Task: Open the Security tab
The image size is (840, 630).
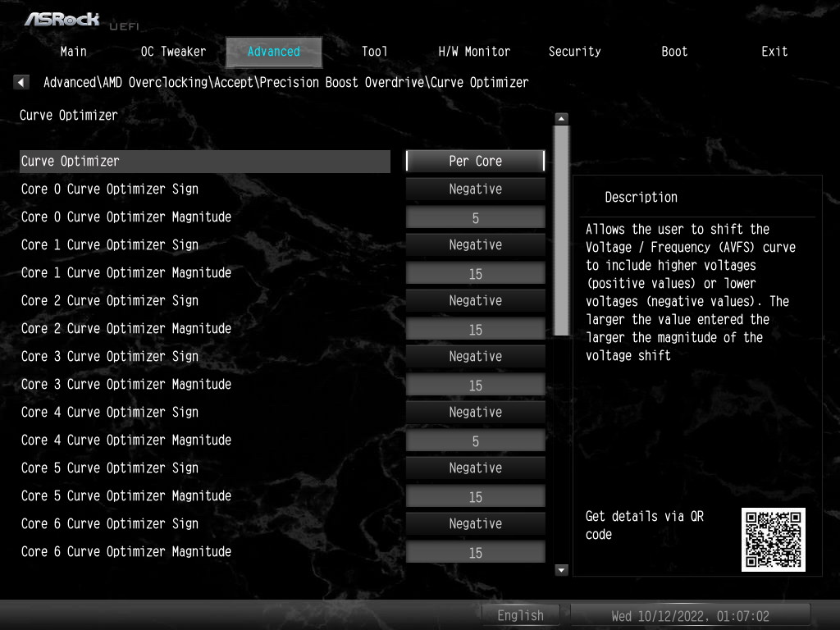Action: point(574,52)
